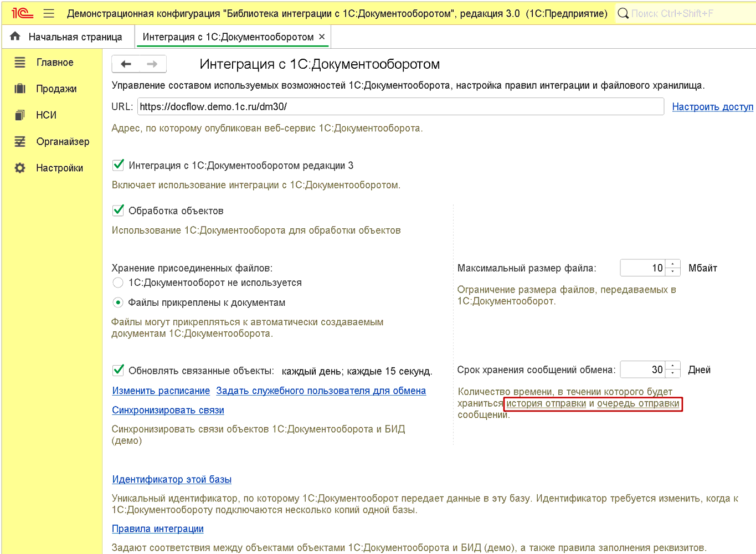
Task: Click the Органайзер section icon
Action: coord(20,142)
